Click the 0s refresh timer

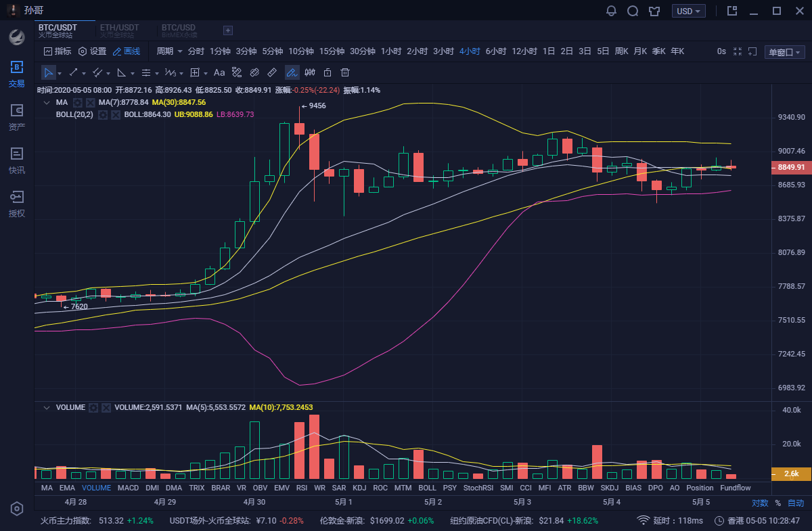(721, 51)
